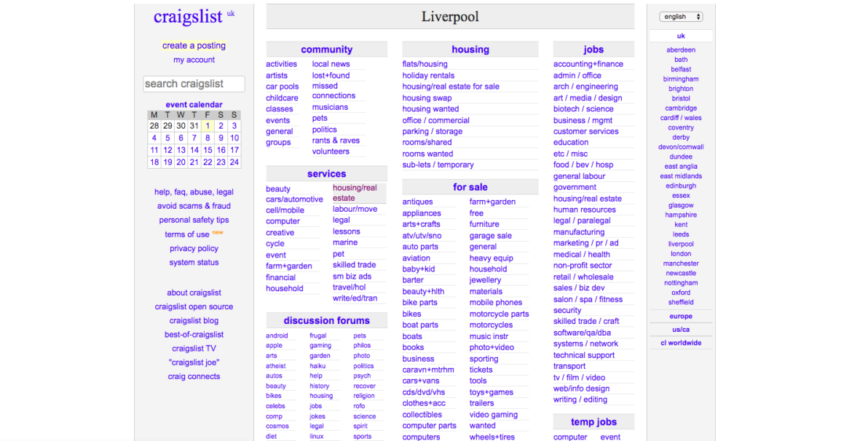The image size is (868, 441).
Task: Open the discussion forums section header
Action: click(x=327, y=320)
